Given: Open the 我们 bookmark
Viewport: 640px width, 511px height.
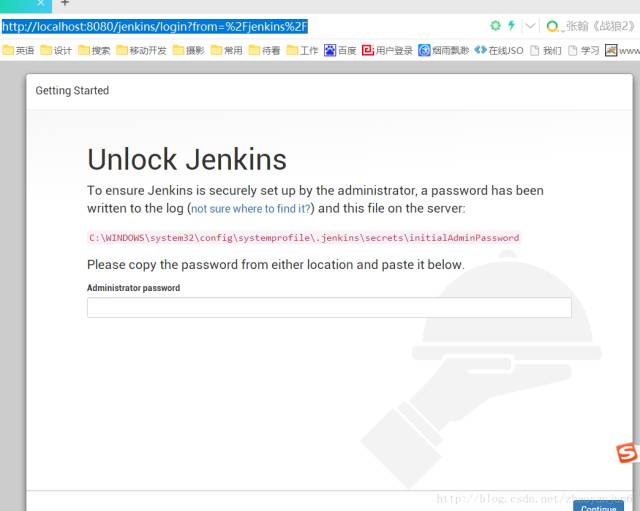Looking at the screenshot, I should (x=546, y=50).
